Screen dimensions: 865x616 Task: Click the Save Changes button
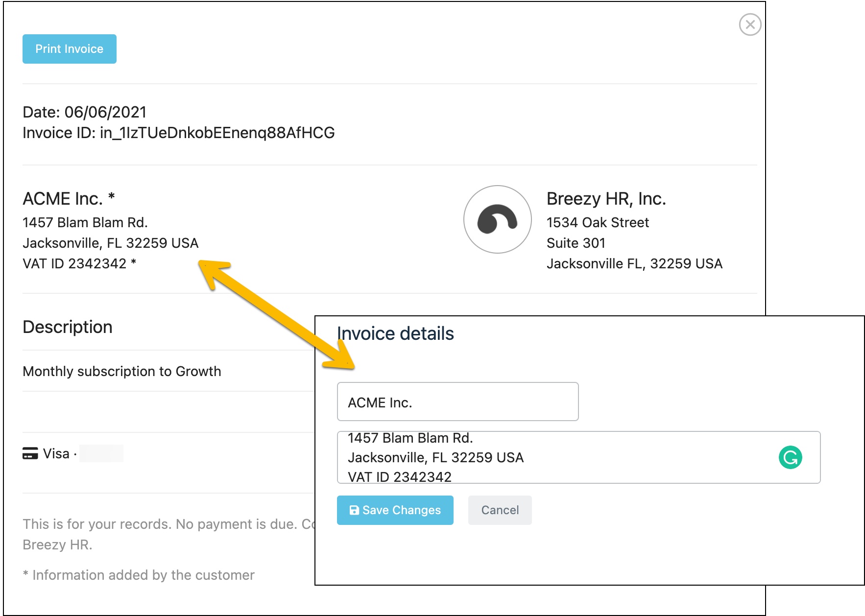[395, 510]
